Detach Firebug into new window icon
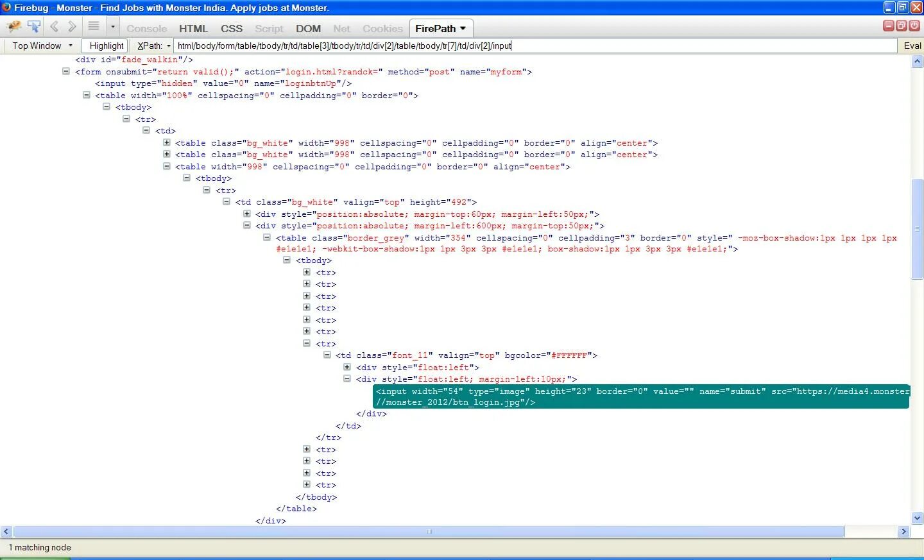Viewport: 924px width, 560px height. (902, 26)
